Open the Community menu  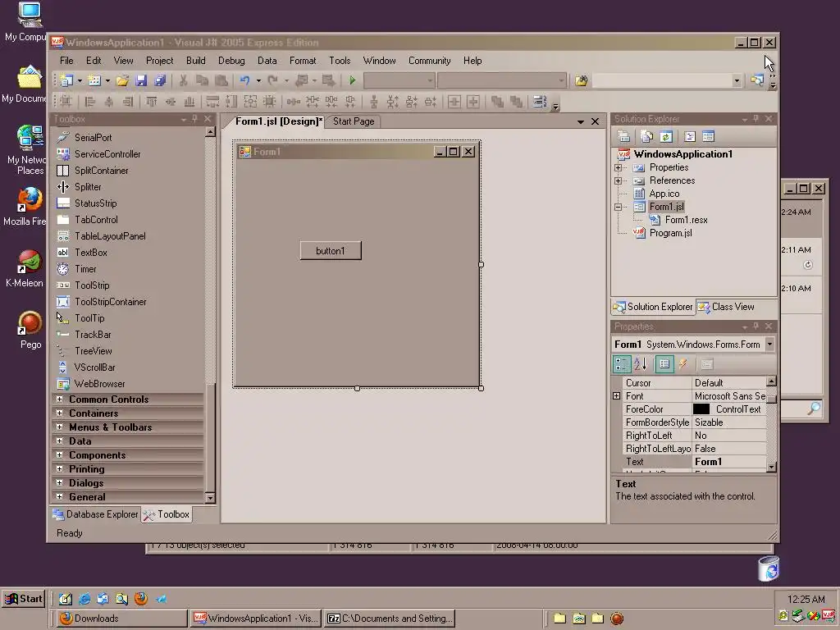pyautogui.click(x=430, y=61)
